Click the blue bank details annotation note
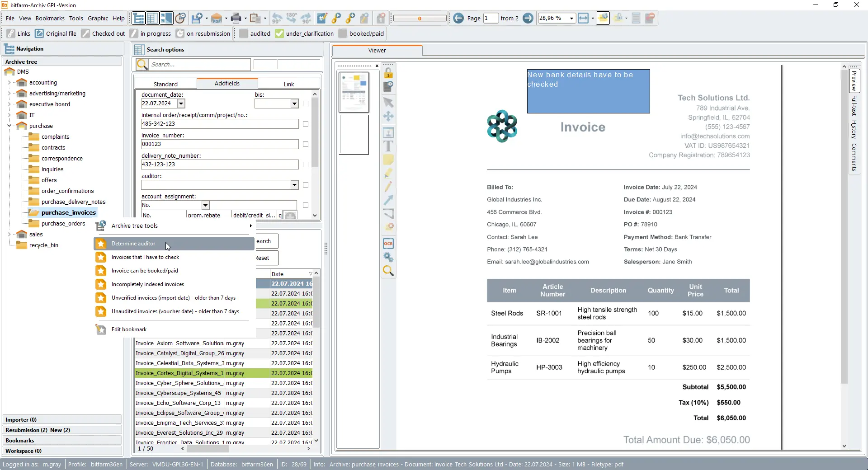The image size is (868, 470). pos(588,91)
